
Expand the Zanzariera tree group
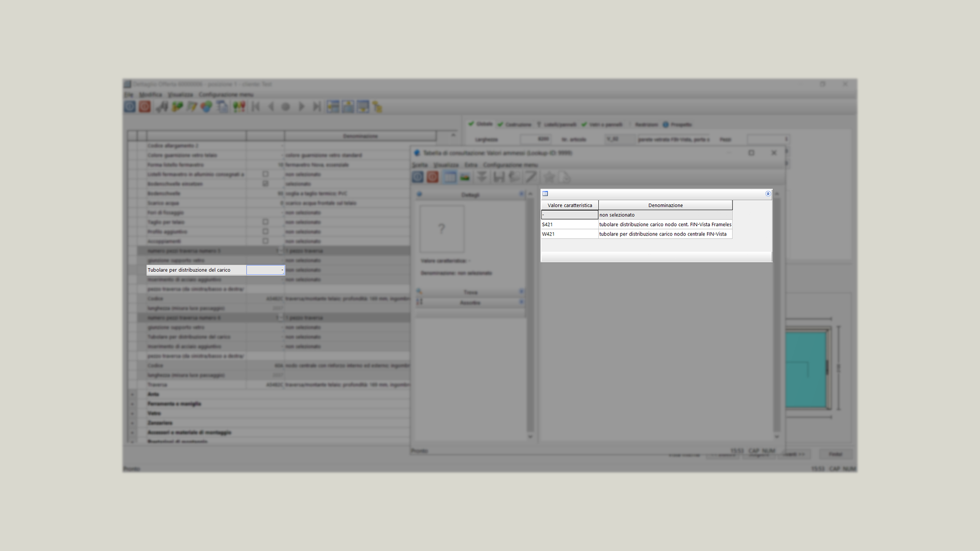(x=132, y=423)
